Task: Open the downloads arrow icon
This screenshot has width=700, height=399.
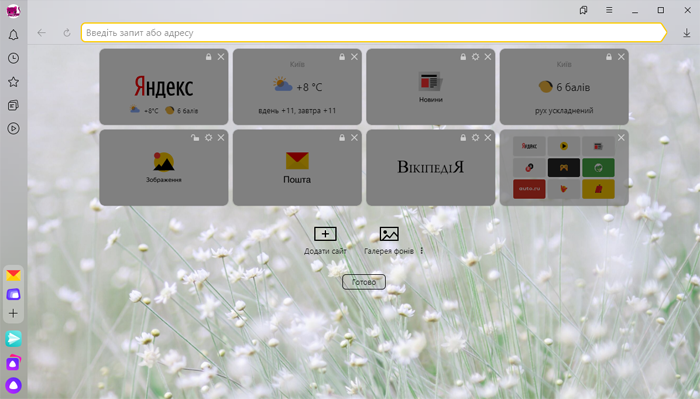Action: point(687,33)
